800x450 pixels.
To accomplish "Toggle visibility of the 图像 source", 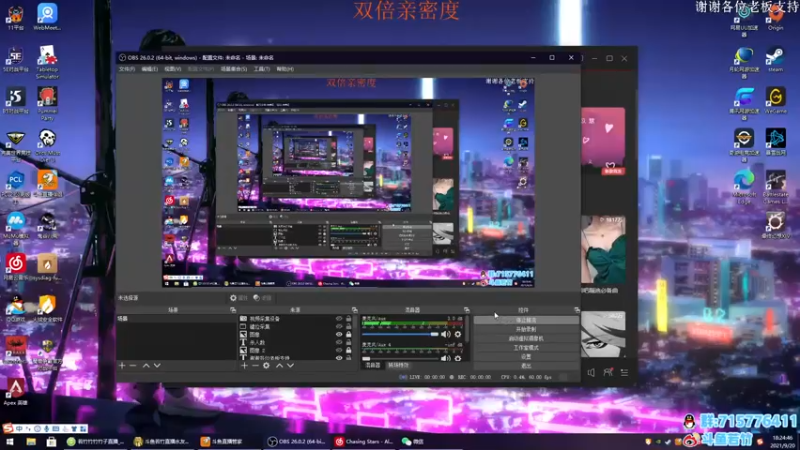I will click(339, 334).
